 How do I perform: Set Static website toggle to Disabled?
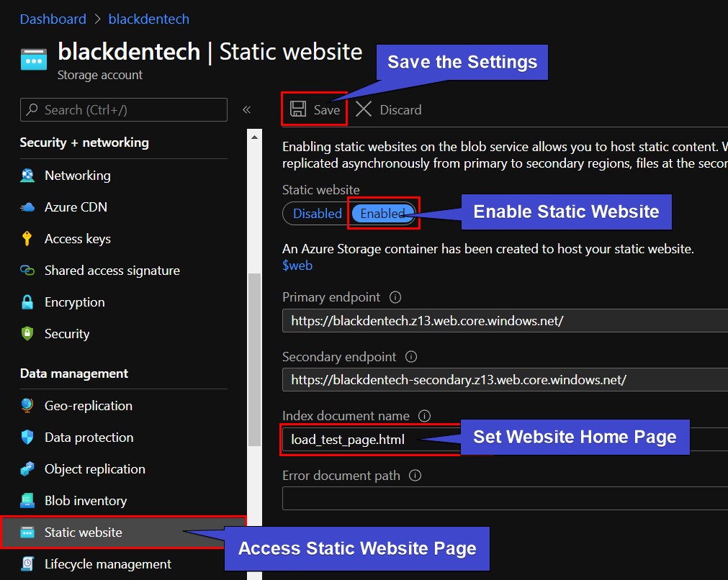pos(318,214)
